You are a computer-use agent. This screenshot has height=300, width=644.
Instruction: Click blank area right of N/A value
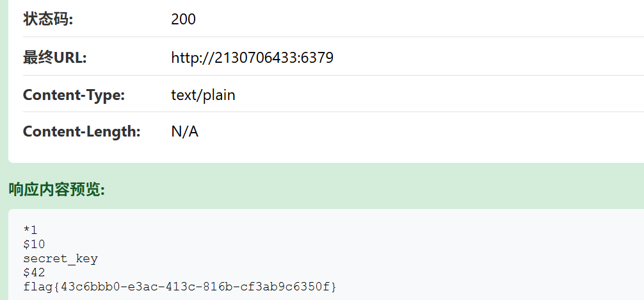pos(416,132)
